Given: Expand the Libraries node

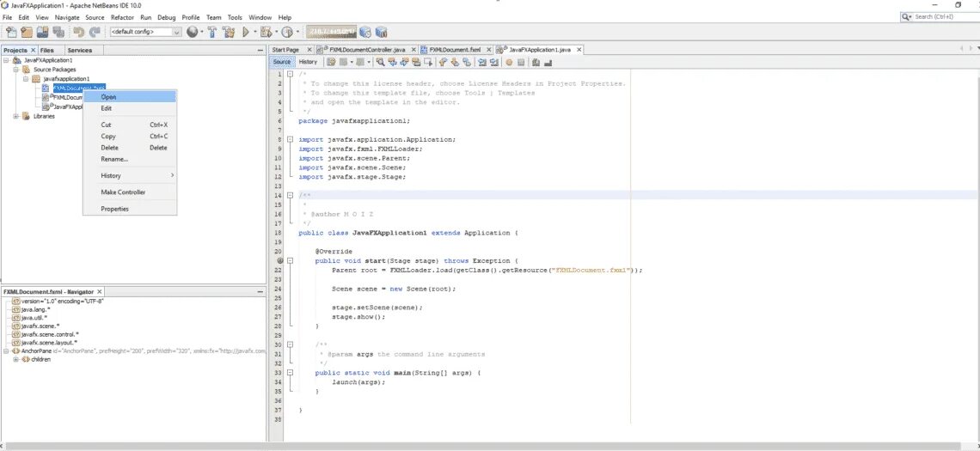Looking at the screenshot, I should (15, 116).
